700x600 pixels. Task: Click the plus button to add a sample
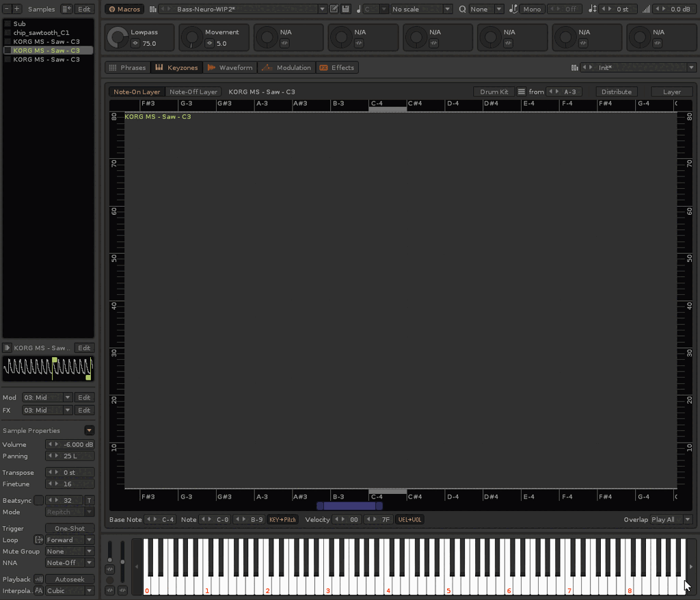tap(17, 9)
